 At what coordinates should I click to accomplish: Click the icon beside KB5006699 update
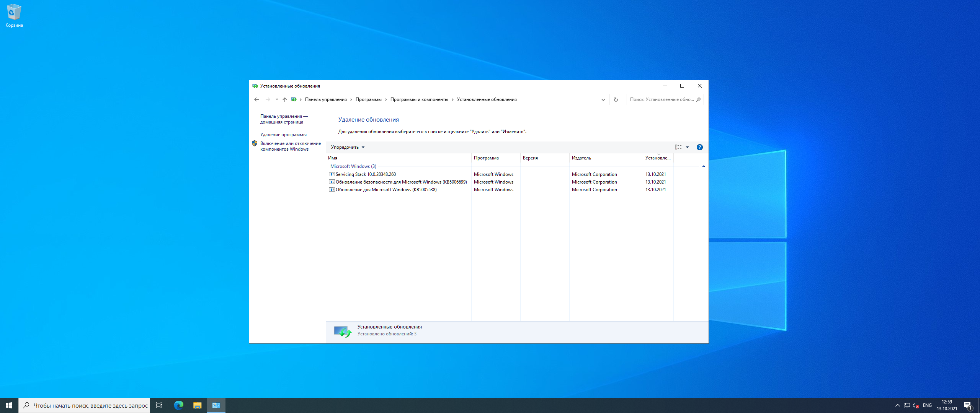point(332,182)
